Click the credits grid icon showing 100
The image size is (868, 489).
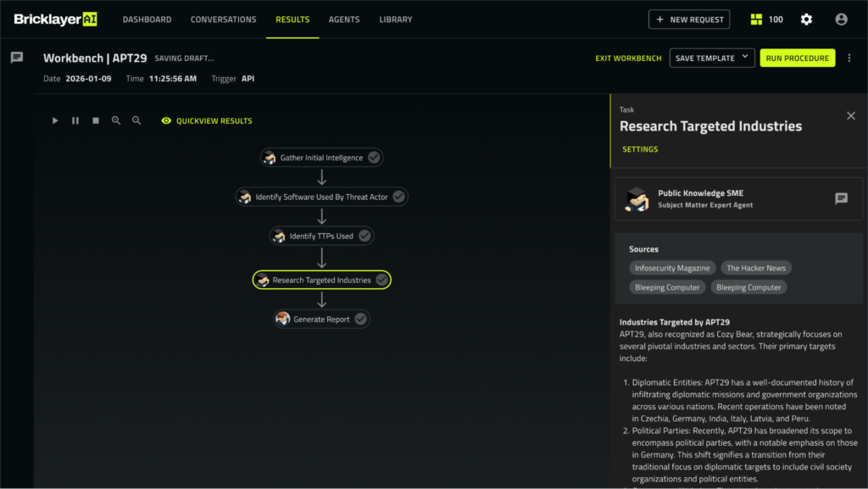coord(757,19)
